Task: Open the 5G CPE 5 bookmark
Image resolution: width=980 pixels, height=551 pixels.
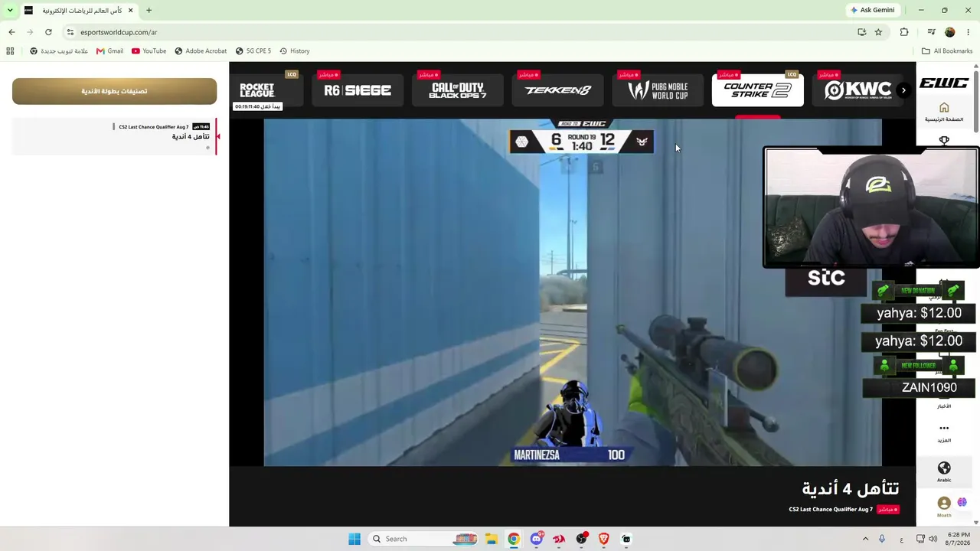Action: pos(253,51)
